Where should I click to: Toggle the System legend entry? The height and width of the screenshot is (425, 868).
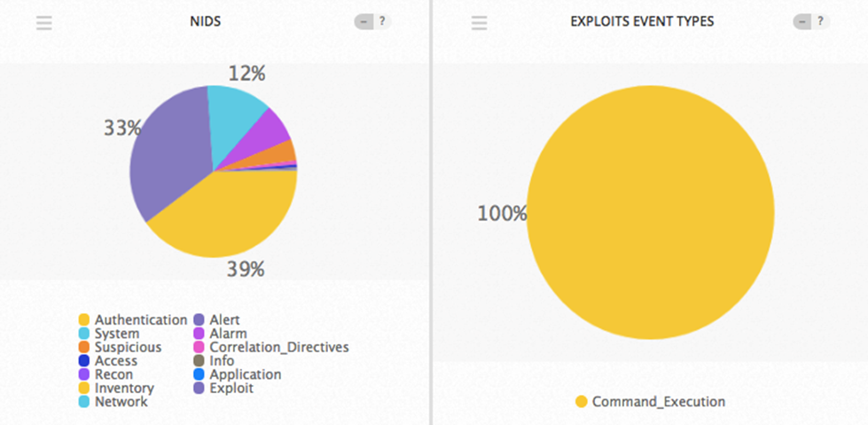(x=109, y=334)
